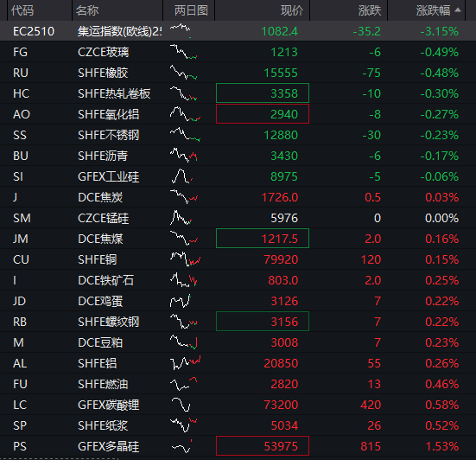Click DCE豆粕 name
Image resolution: width=476 pixels, height=460 pixels.
click(x=100, y=342)
